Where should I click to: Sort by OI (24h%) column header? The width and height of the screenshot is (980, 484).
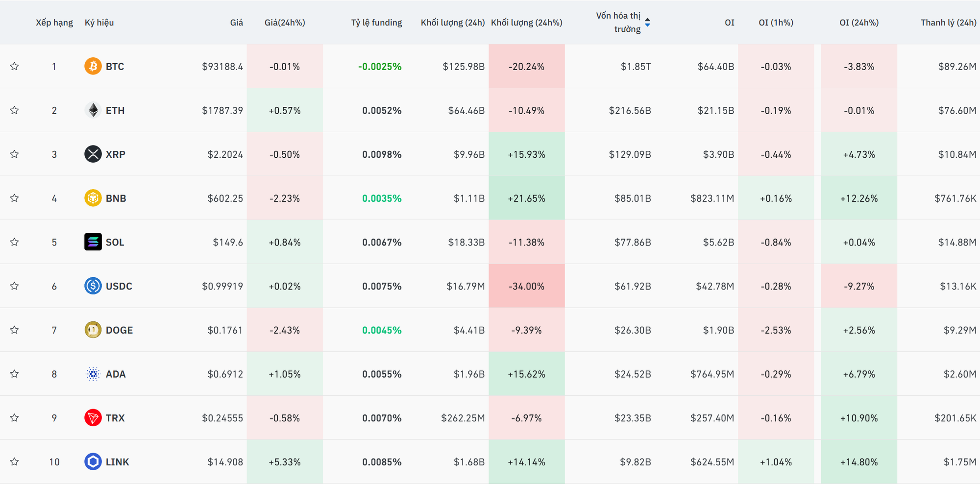(x=858, y=23)
